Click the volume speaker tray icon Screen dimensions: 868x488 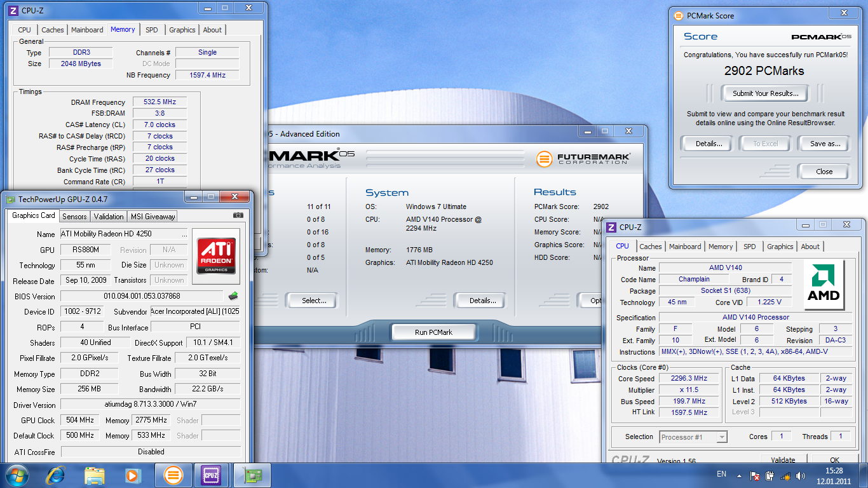click(x=800, y=475)
